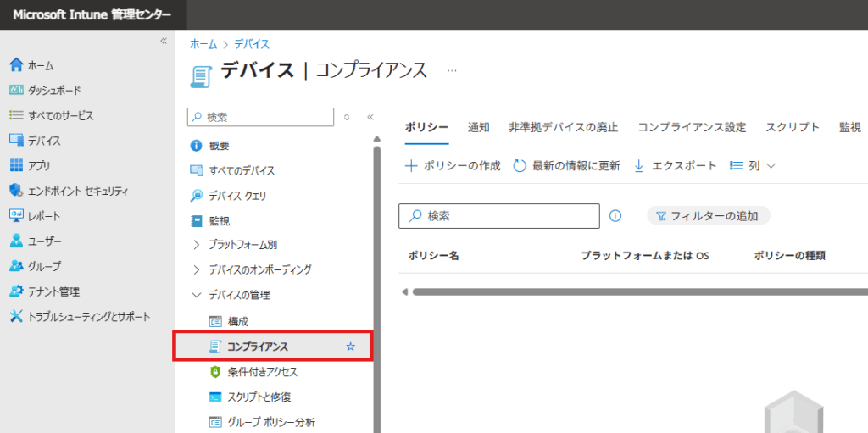Screen dimensions: 868x433
Task: Click the 概要 info icon
Action: 196,146
